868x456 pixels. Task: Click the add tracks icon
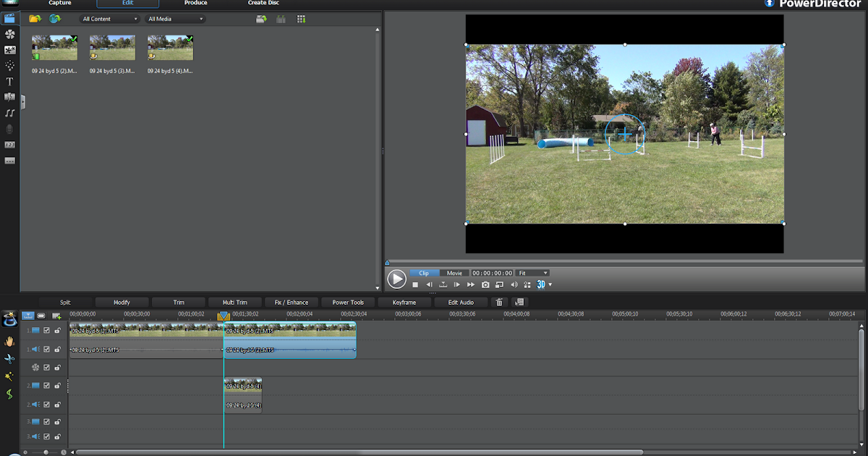click(56, 316)
